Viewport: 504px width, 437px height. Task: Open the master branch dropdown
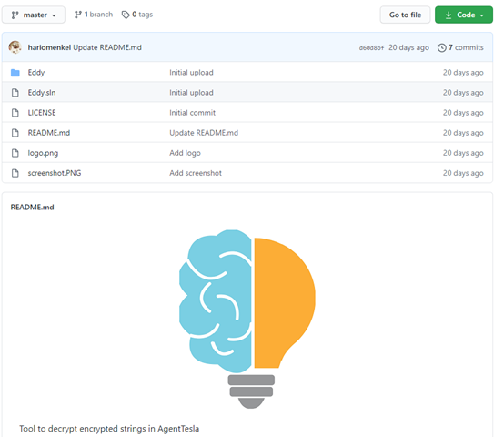[34, 15]
